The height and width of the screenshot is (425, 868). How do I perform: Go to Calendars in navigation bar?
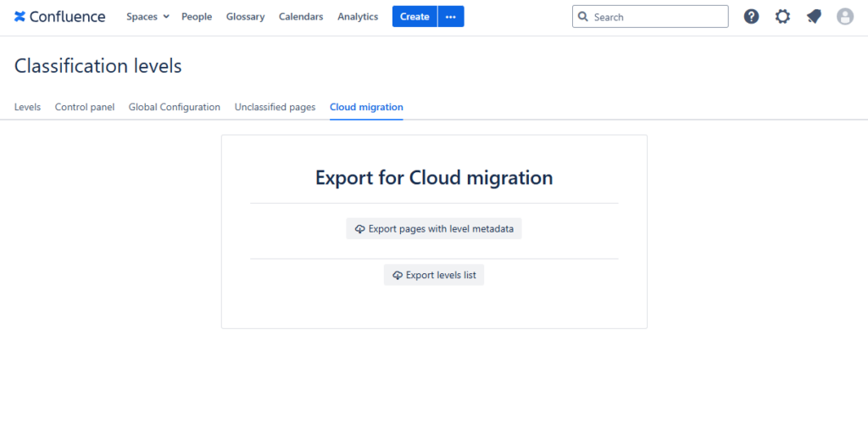(301, 17)
